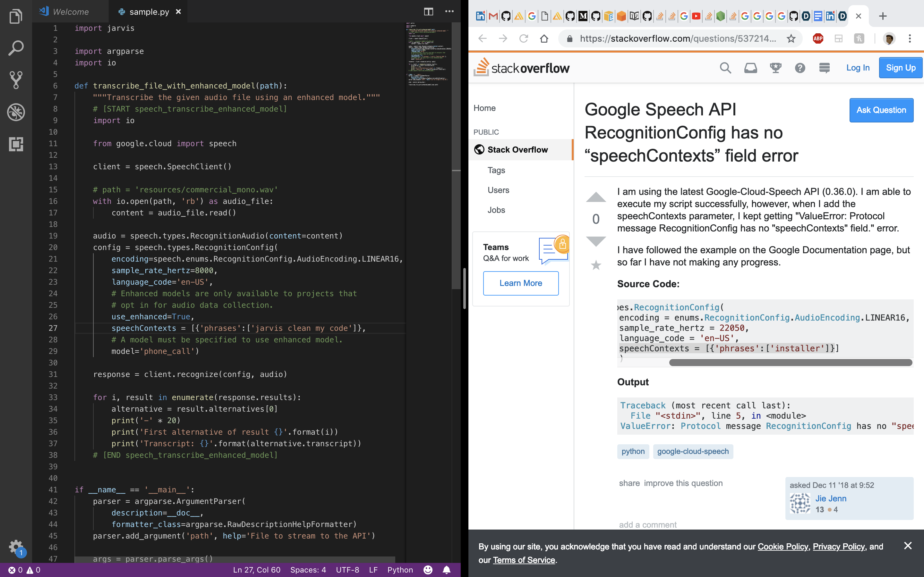
Task: Open the Manage gear icon
Action: 16,547
